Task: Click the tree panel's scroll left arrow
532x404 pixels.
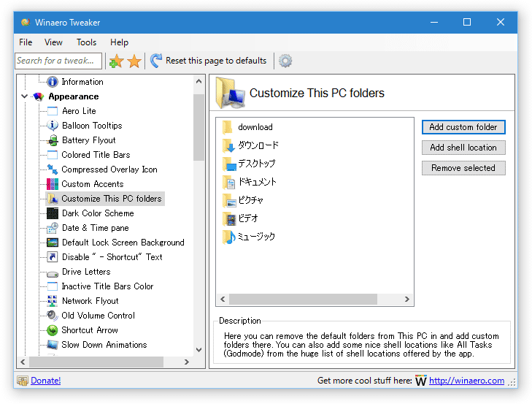Action: [23, 362]
